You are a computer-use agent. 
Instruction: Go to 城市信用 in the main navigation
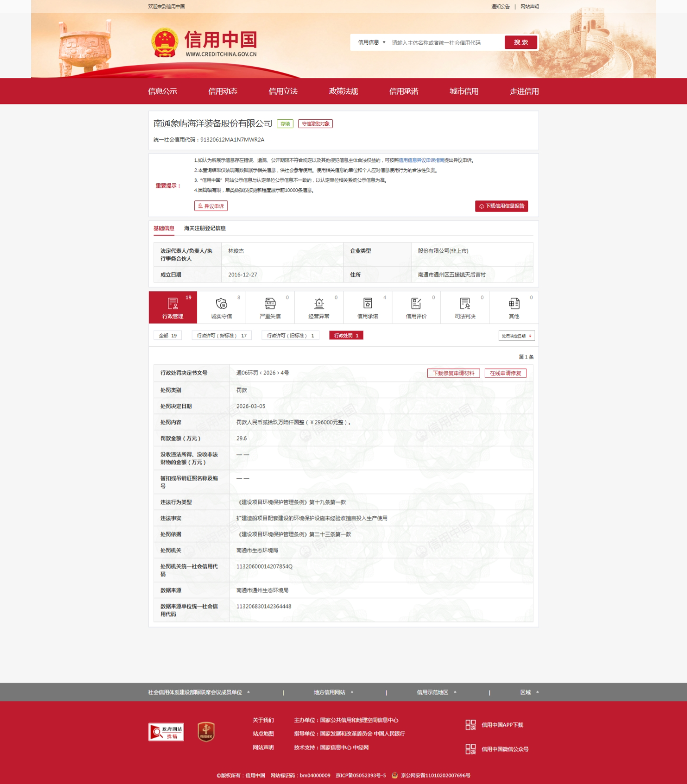click(464, 91)
